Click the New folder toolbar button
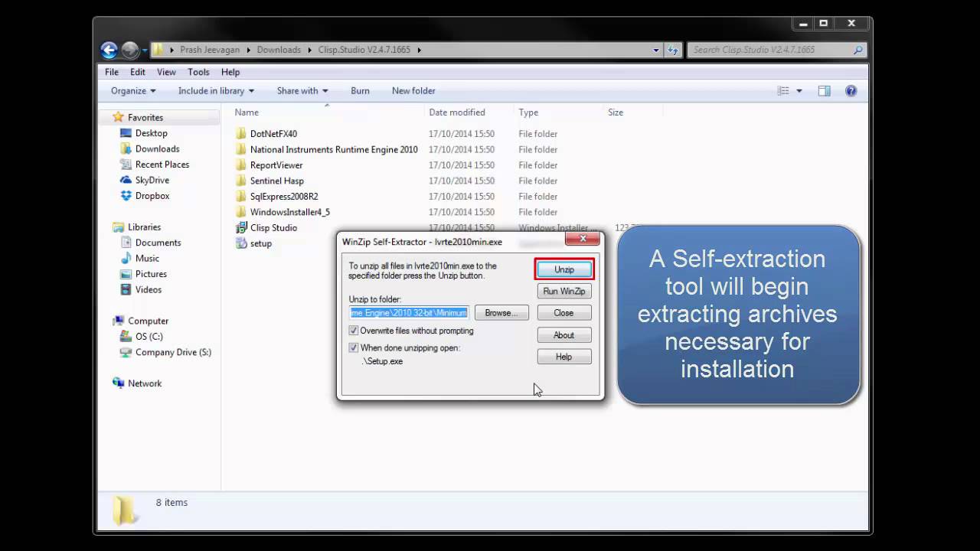The height and width of the screenshot is (551, 980). point(413,90)
